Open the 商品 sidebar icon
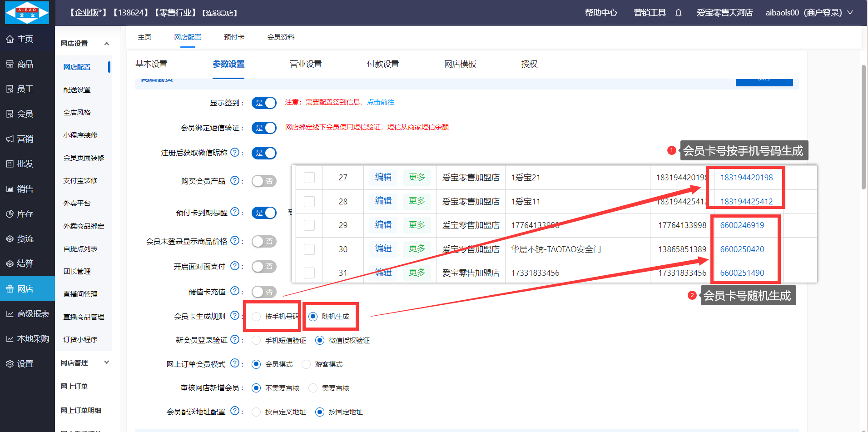Viewport: 868px width, 432px height. [x=10, y=64]
